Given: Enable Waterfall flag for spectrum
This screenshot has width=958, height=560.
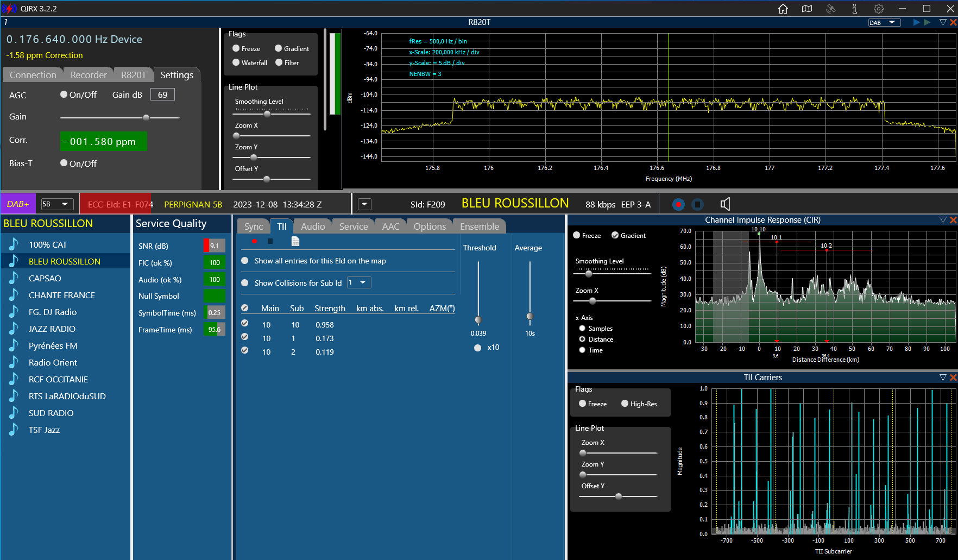Looking at the screenshot, I should tap(236, 62).
